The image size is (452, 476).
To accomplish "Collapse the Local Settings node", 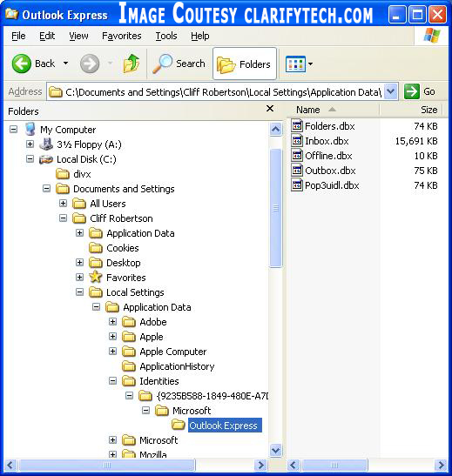I will coord(79,292).
